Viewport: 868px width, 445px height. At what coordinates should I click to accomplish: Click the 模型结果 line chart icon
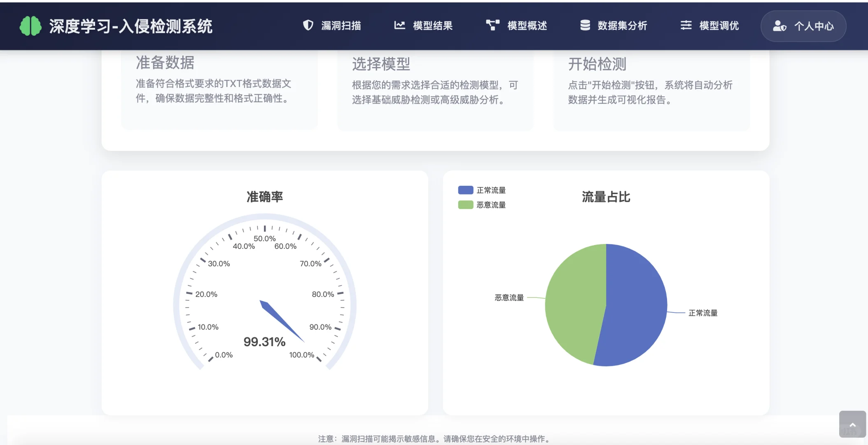point(399,26)
